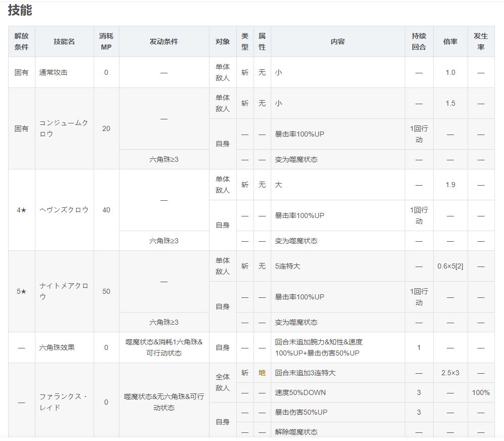Select the 速度50%DOWN content cell

click(338, 392)
